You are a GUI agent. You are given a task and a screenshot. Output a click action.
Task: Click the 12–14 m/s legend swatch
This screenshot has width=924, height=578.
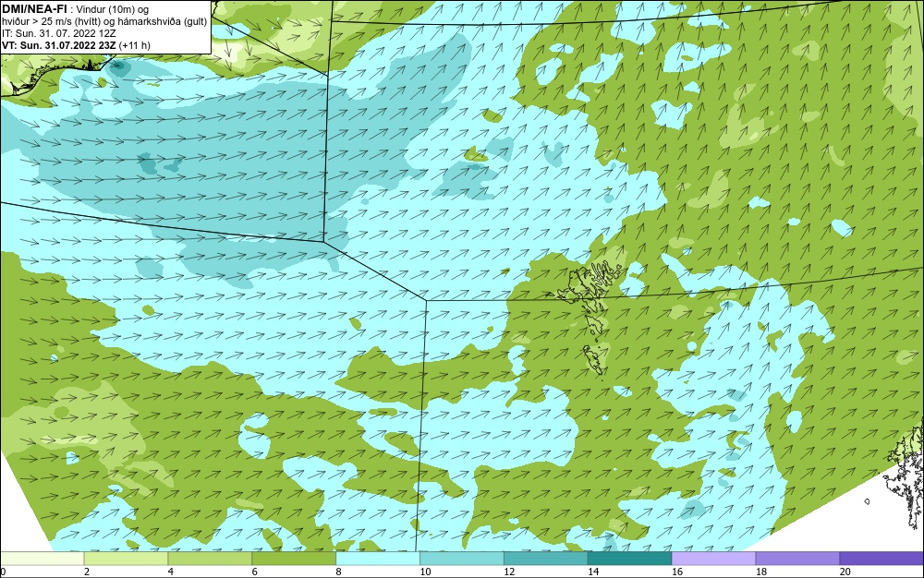[x=546, y=558]
